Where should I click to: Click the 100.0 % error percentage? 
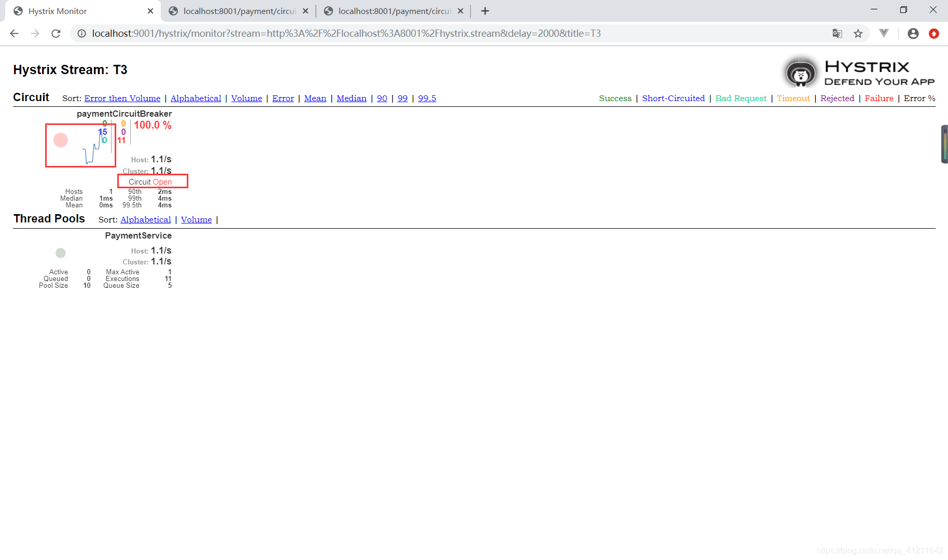point(153,125)
